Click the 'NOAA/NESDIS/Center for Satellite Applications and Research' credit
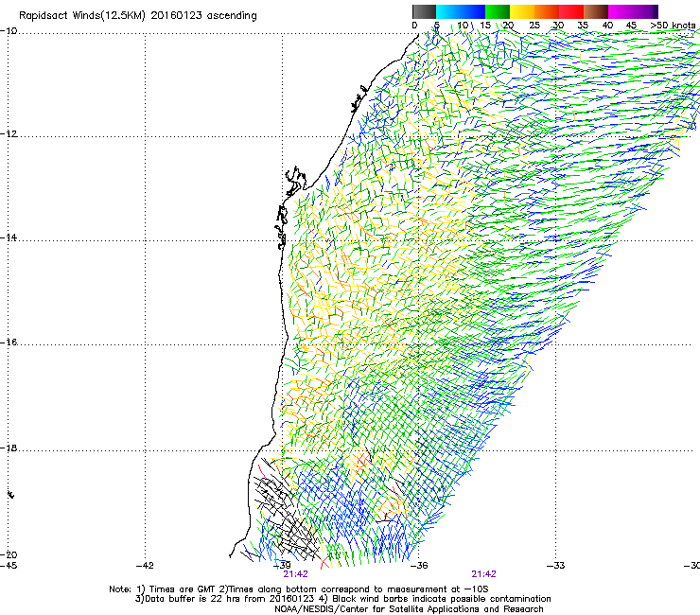The image size is (700, 615). point(409,609)
